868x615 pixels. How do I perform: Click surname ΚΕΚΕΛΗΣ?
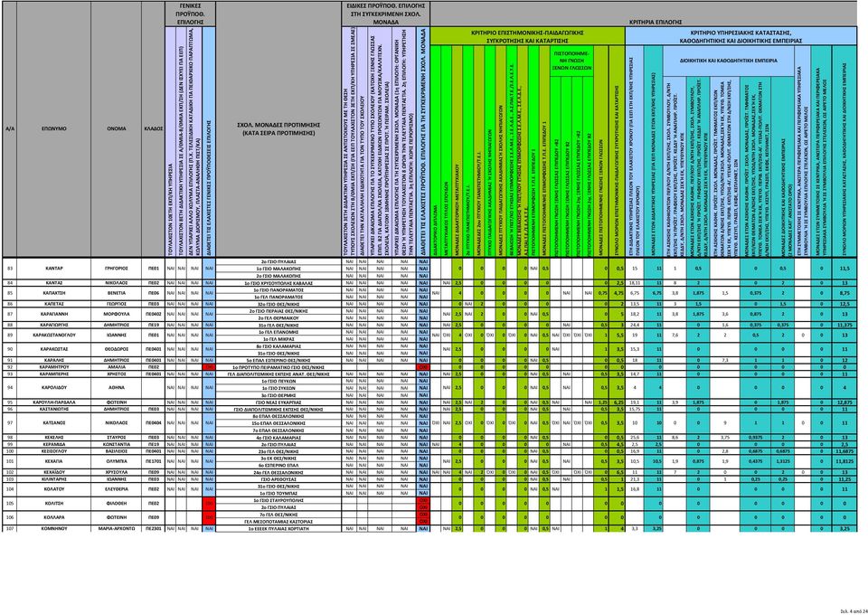coord(53,438)
